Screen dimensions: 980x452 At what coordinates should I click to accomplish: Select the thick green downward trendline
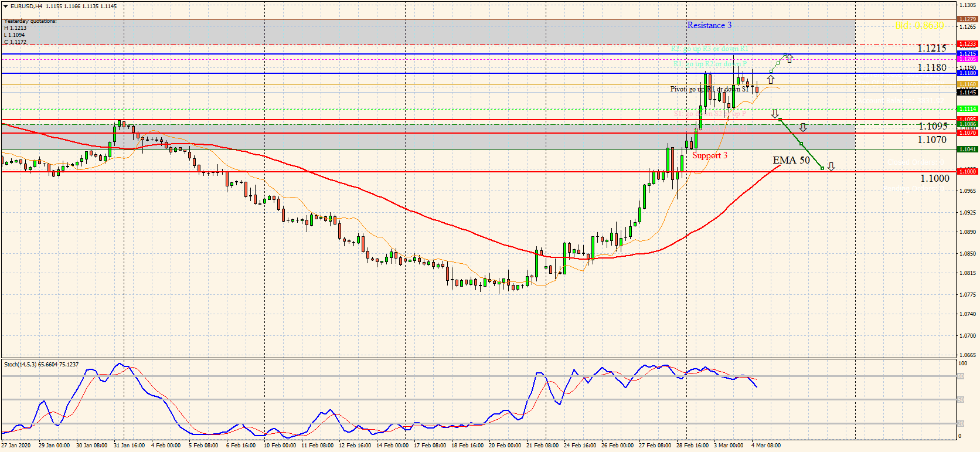point(801,144)
